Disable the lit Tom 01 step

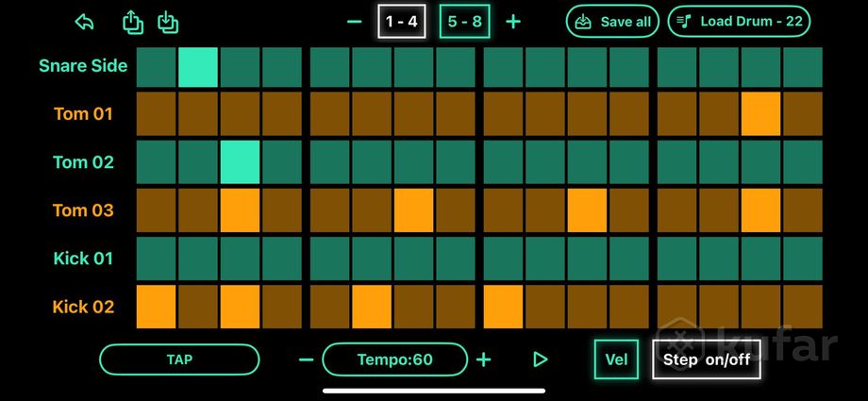760,114
